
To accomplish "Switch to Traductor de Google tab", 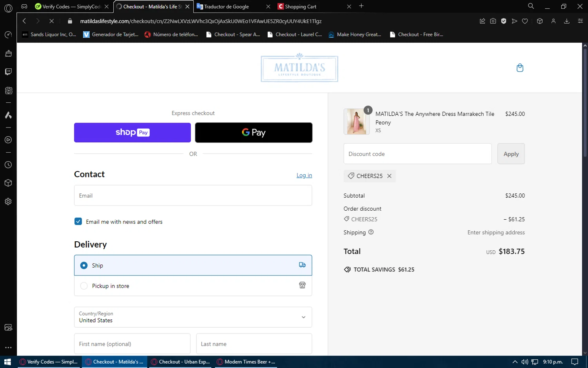I will point(234,6).
